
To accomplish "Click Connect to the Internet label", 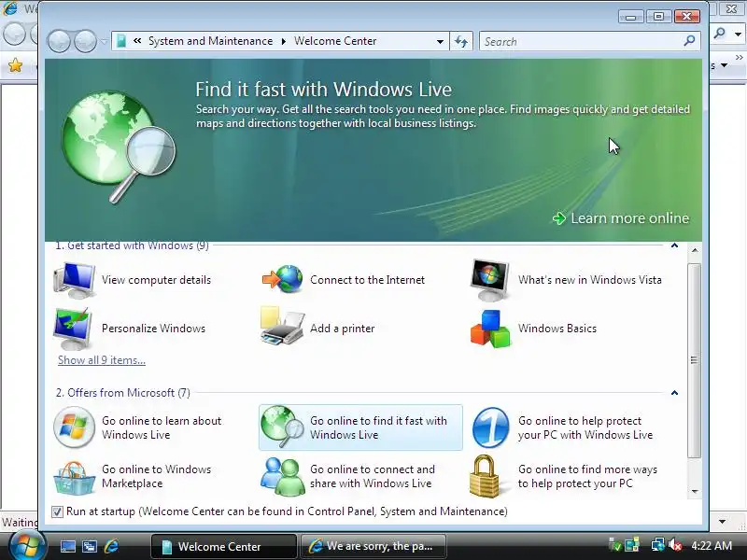I will tap(367, 280).
